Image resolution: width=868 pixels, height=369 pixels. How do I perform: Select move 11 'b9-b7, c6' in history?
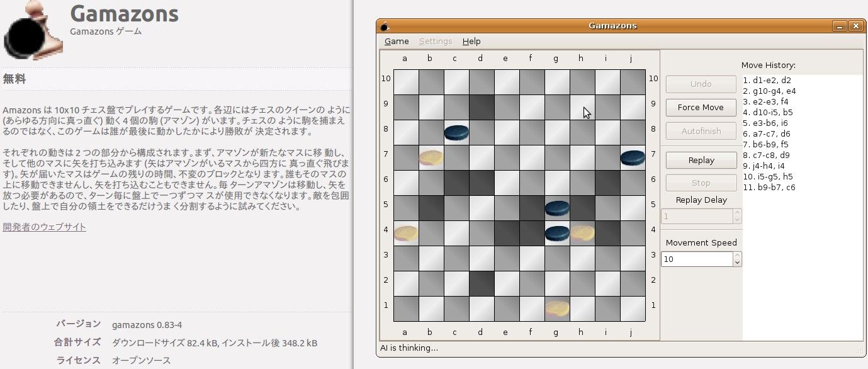tap(769, 187)
